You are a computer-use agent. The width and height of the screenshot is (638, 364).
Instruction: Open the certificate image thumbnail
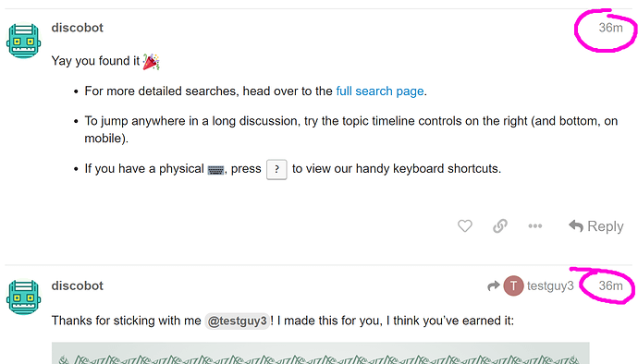[x=321, y=353]
